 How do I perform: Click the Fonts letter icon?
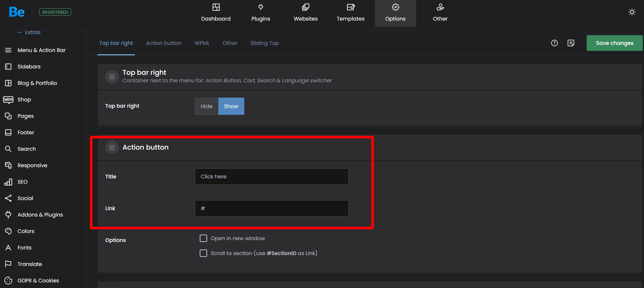(x=8, y=248)
